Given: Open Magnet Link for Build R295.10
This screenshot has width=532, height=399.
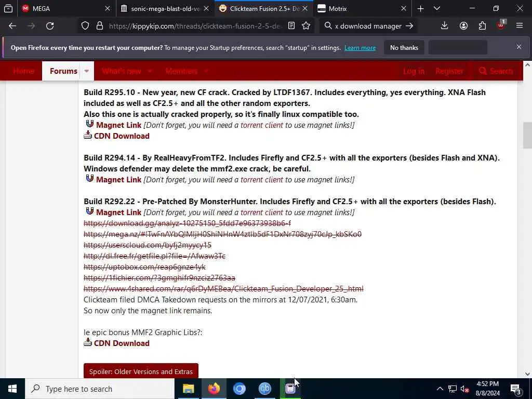Looking at the screenshot, I should point(118,125).
